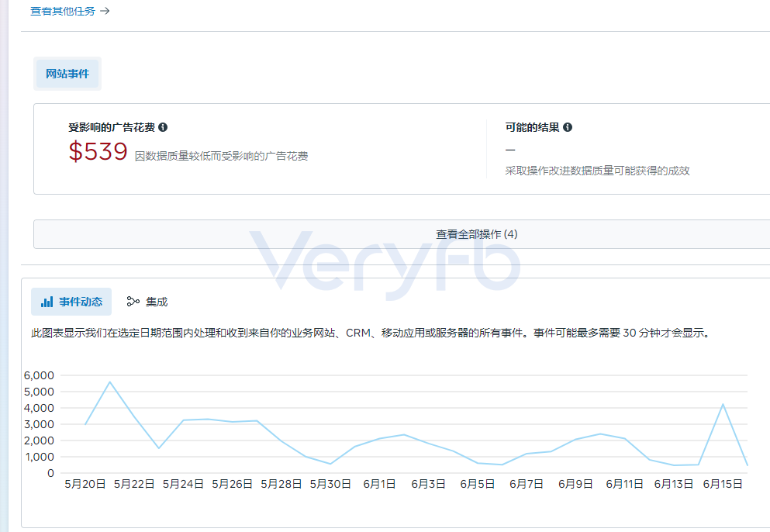Viewport: 770px width, 532px height.
Task: Click the integration nodes icon beside 集成
Action: coord(133,302)
